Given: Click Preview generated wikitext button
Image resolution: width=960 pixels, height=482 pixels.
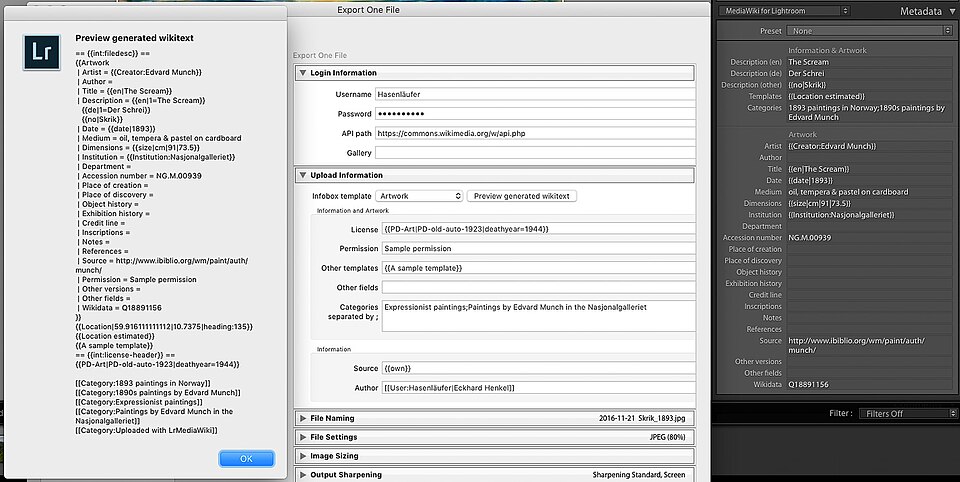Looking at the screenshot, I should click(x=522, y=196).
